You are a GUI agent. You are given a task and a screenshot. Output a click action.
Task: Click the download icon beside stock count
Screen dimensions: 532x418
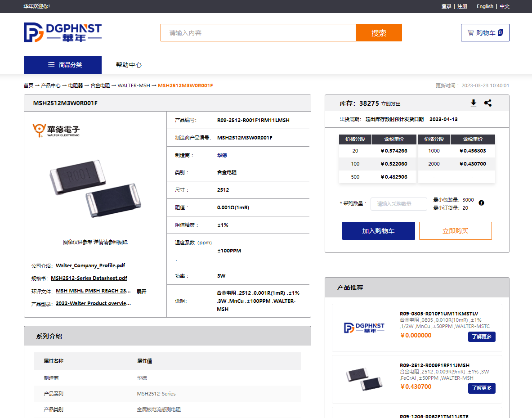point(473,103)
